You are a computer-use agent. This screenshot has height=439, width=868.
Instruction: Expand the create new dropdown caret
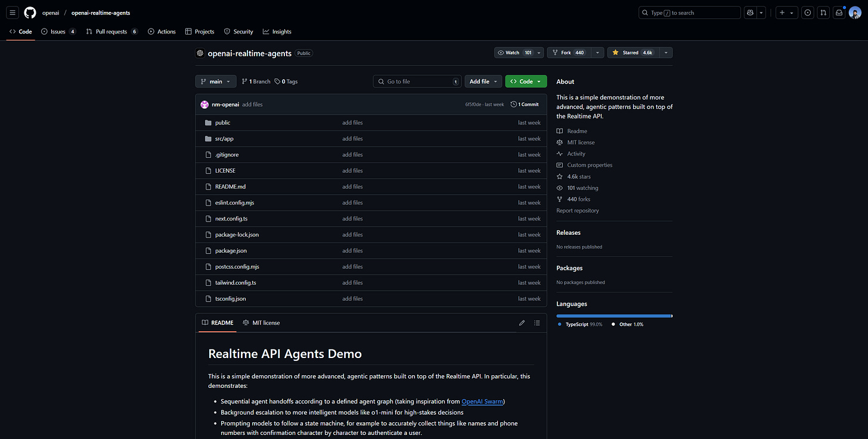point(792,13)
